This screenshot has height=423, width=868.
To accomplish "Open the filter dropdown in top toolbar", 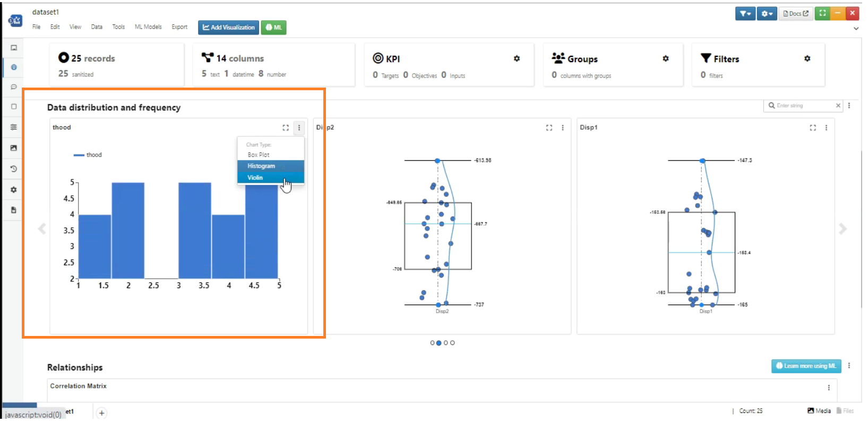I will tap(745, 13).
